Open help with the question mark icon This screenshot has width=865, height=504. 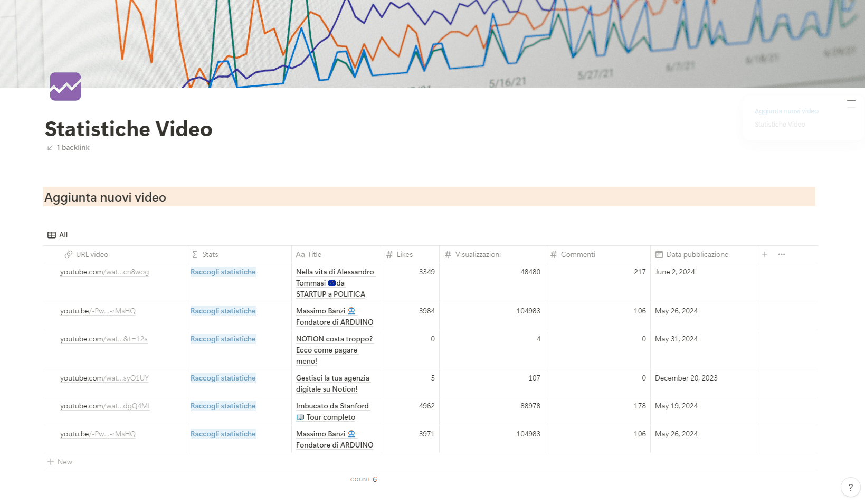[850, 488]
